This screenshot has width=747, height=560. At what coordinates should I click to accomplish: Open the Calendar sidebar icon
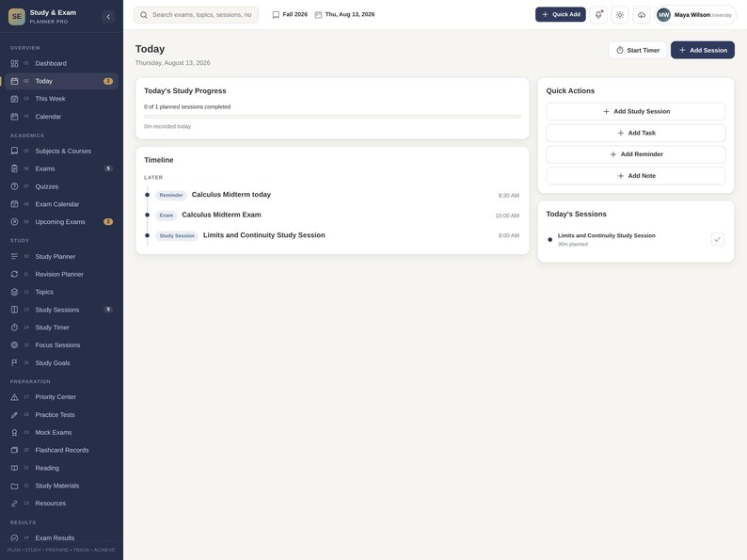[x=14, y=117]
